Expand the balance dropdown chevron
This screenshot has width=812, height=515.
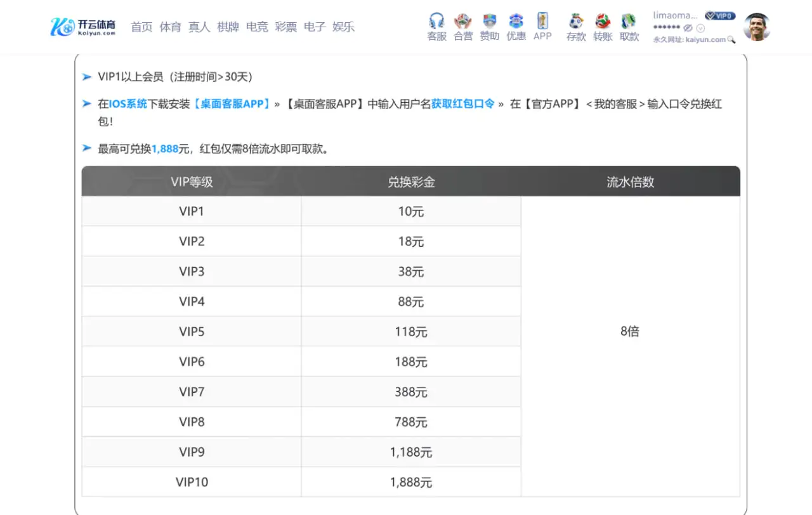pos(700,28)
